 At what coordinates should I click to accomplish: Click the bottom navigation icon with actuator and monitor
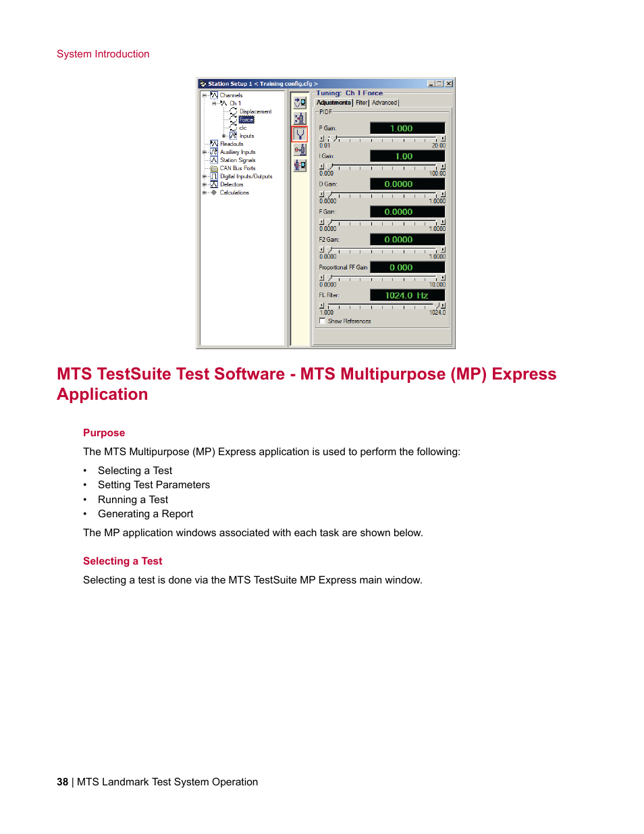pos(300,165)
